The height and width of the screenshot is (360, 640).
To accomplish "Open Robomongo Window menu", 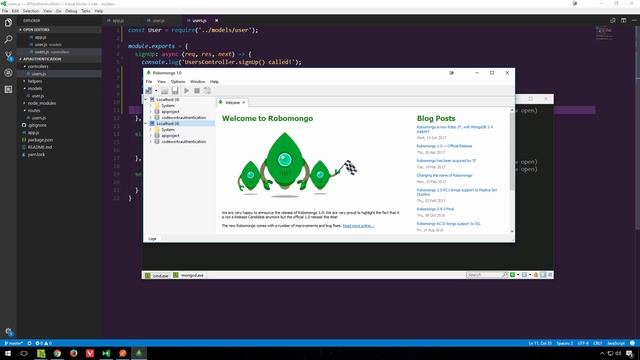I will [198, 82].
